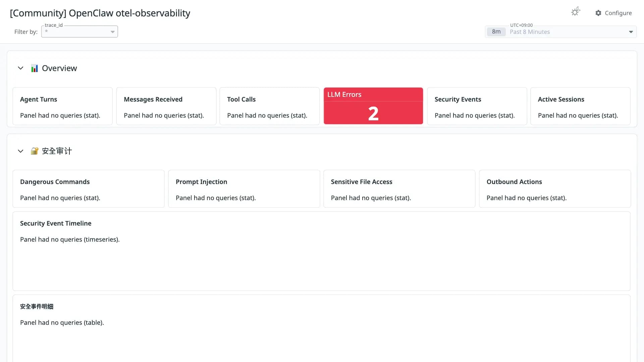Click the Security Events panel title
Viewport: 644px width, 362px height.
click(458, 99)
